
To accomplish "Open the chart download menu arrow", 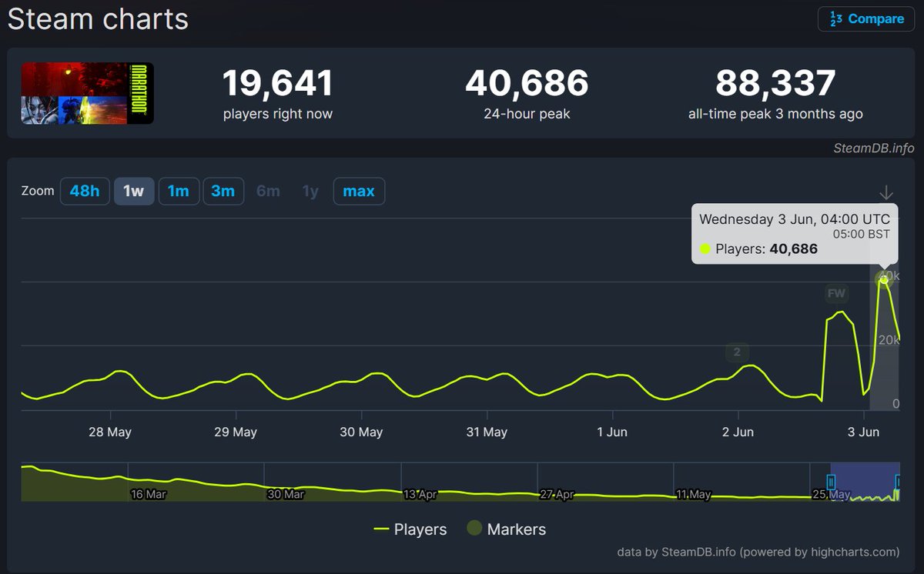I will point(886,192).
